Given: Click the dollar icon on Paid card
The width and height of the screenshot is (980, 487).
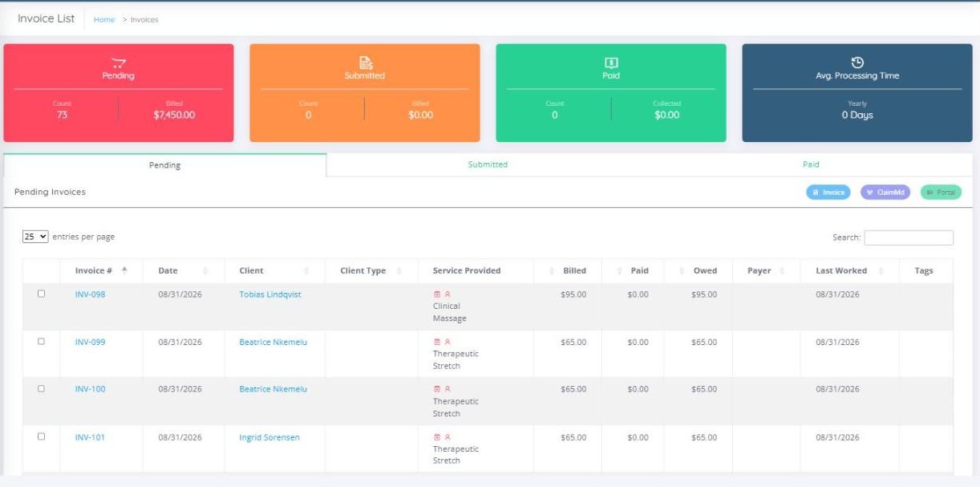Looking at the screenshot, I should coord(611,63).
